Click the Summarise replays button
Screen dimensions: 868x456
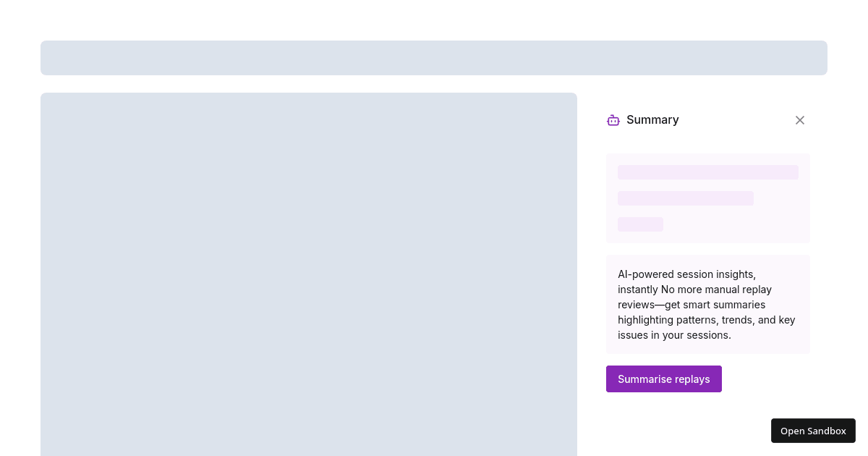pos(664,379)
